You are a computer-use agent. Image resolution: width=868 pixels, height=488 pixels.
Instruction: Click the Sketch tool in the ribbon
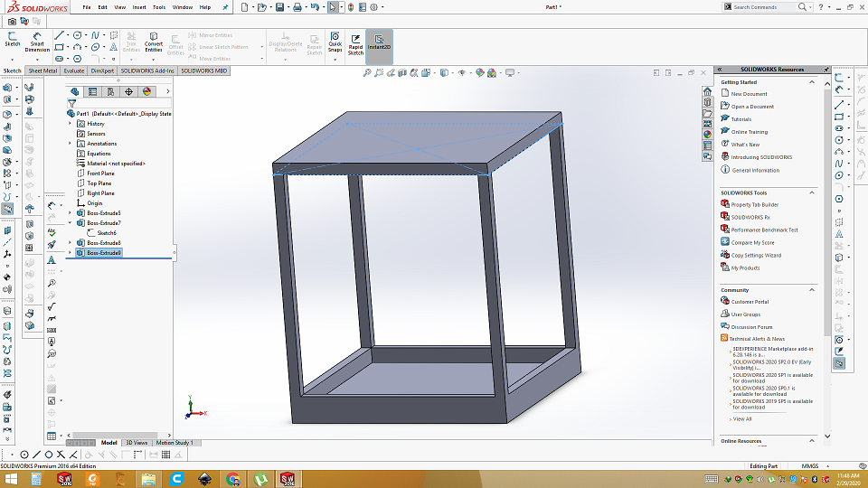[12, 40]
